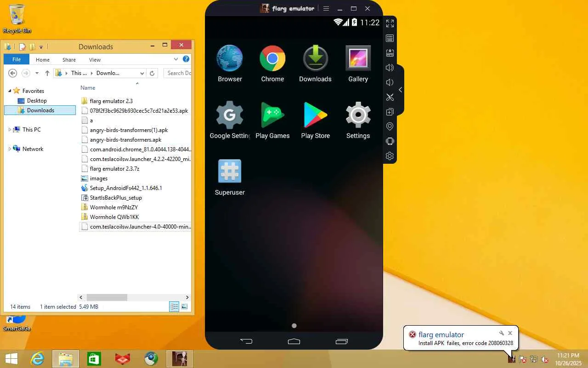588x368 pixels.
Task: Click Properties icon in Quick Access Toolbar
Action: (x=22, y=46)
